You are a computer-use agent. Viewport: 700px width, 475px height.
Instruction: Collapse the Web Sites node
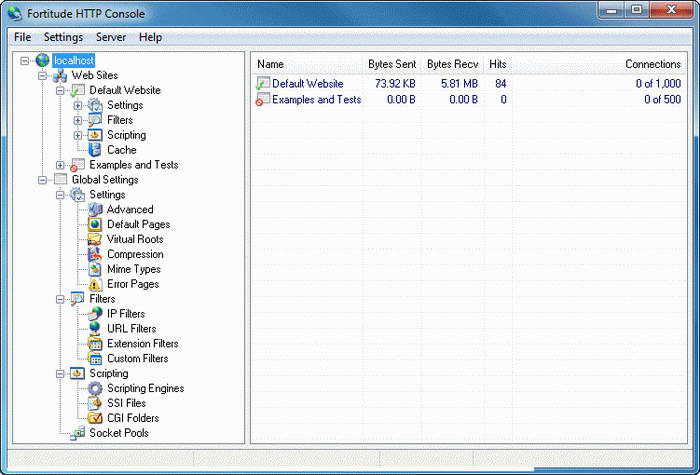click(42, 75)
